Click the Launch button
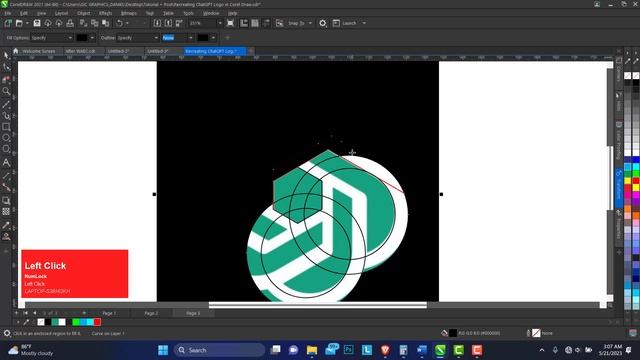 pos(345,23)
